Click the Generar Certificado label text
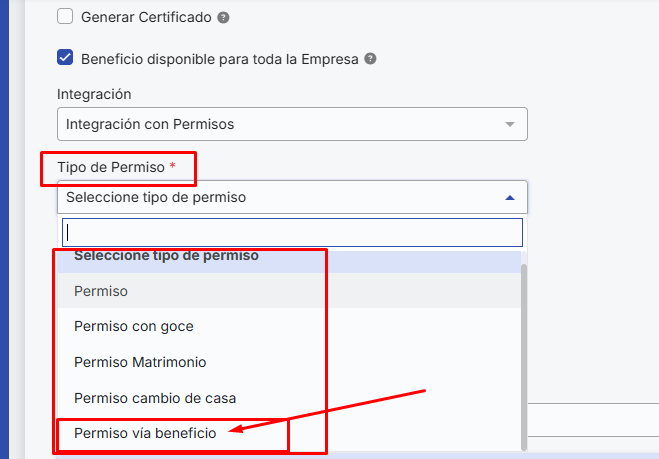 tap(146, 17)
